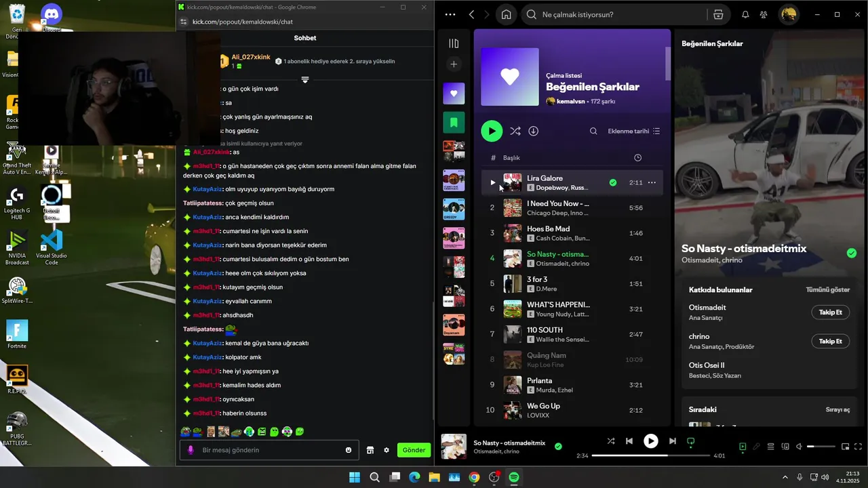This screenshot has height=488, width=868.
Task: Pause or play using the player bar button
Action: pyautogui.click(x=650, y=441)
